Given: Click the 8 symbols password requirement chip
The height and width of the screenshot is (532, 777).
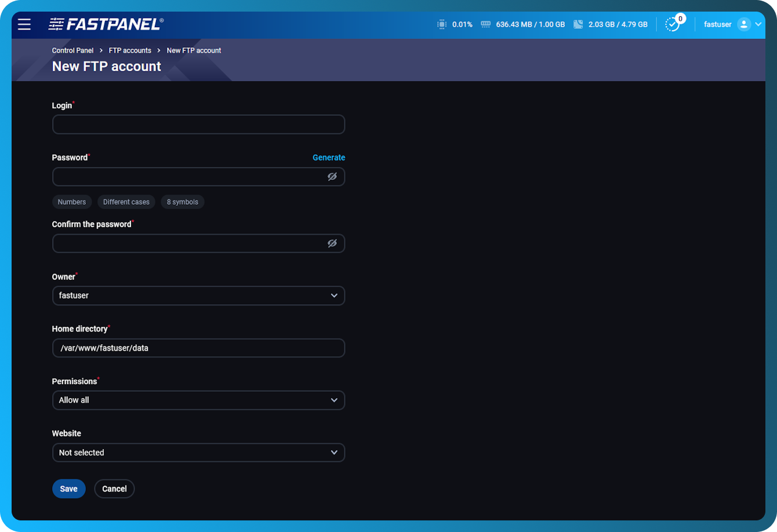Looking at the screenshot, I should pos(182,202).
